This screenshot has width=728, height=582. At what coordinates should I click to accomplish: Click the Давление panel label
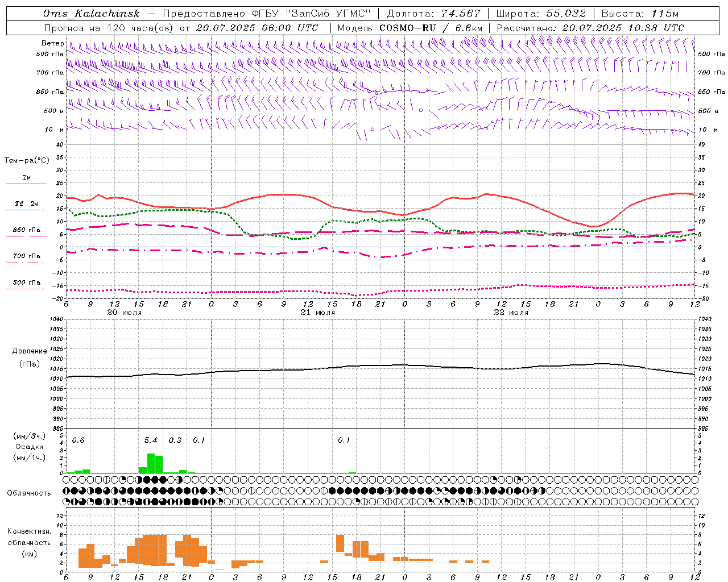click(30, 351)
